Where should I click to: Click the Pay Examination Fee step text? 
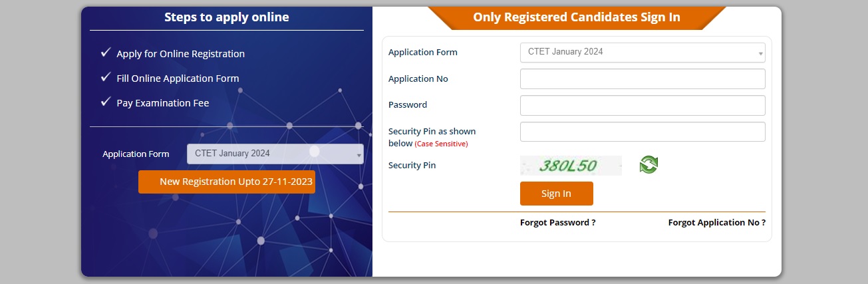click(162, 103)
